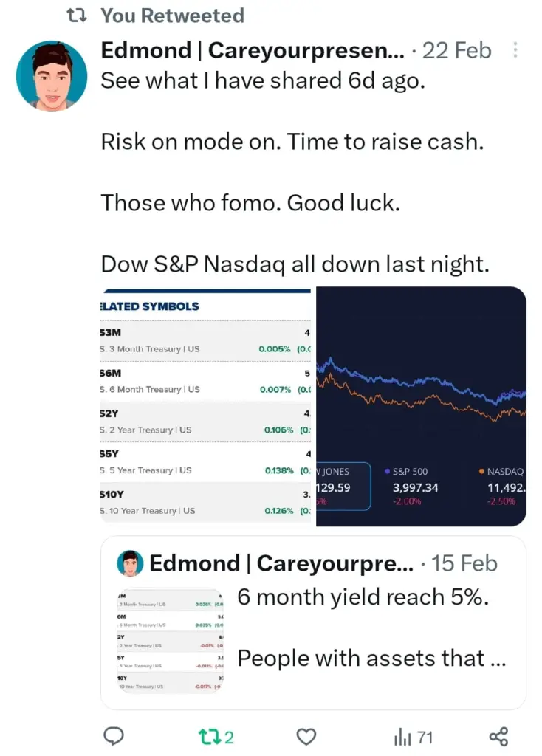Open quoted tweet author name Edmond | Careyourpre...

281,563
